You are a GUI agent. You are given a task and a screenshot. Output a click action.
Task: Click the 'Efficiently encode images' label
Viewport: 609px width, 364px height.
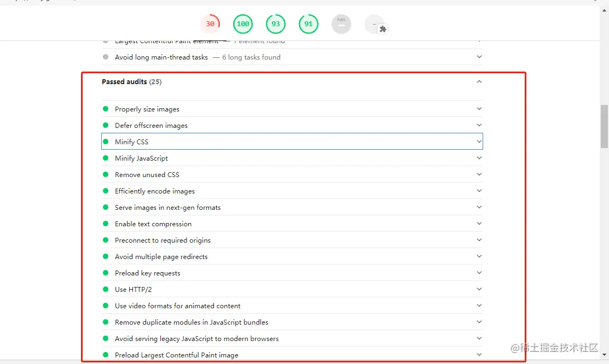point(155,191)
